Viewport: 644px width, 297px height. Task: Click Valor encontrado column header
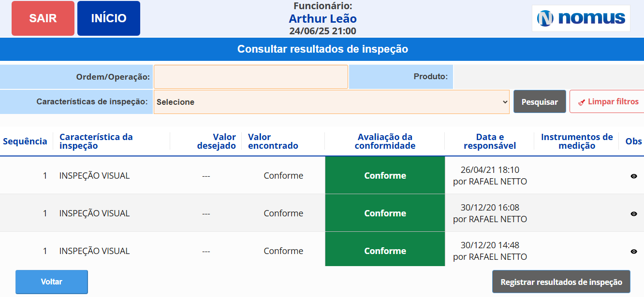pos(273,141)
